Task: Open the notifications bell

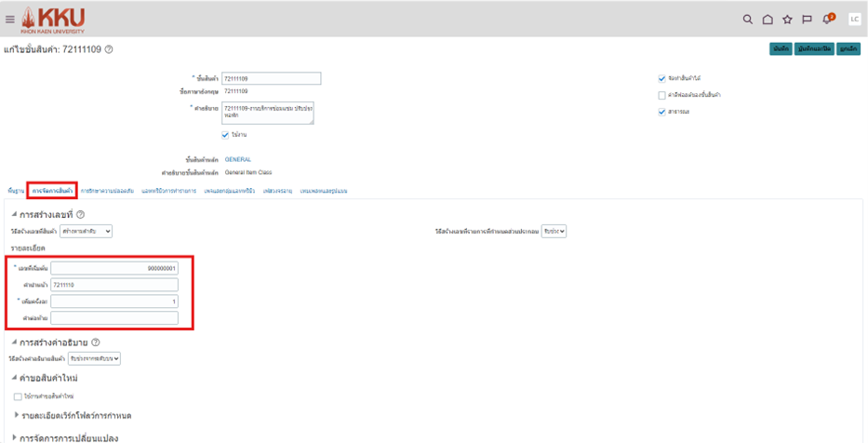Action: (827, 19)
